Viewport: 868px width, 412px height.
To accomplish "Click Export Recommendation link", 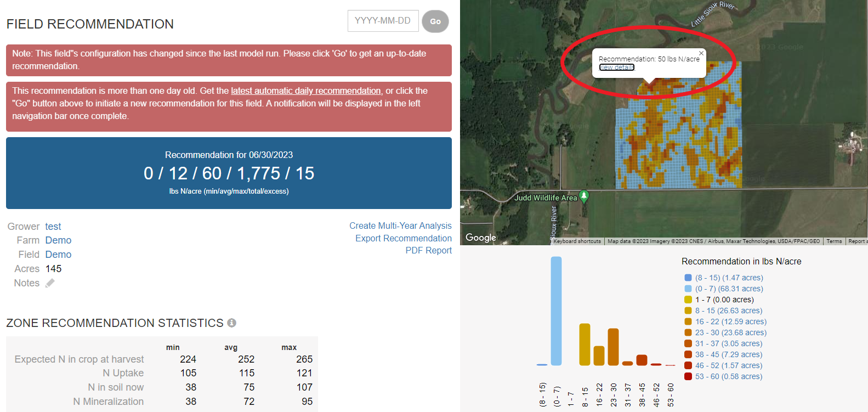I will pyautogui.click(x=403, y=238).
